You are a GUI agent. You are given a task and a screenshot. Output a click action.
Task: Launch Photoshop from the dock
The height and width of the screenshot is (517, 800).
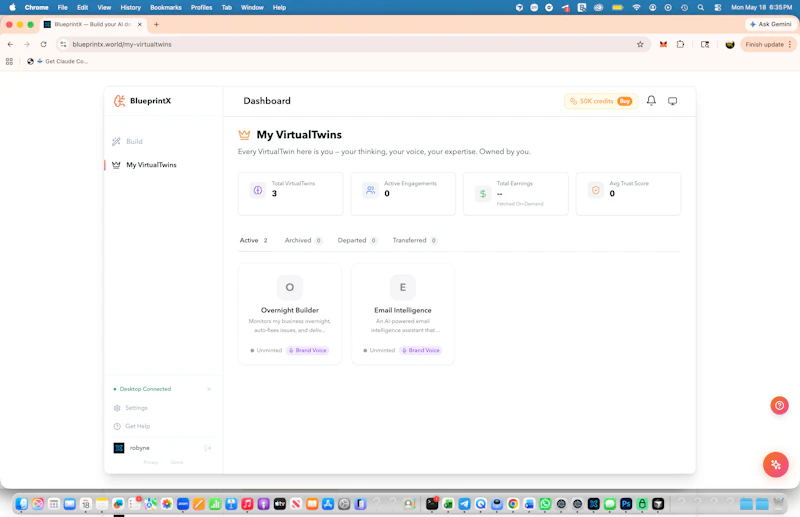pyautogui.click(x=626, y=504)
